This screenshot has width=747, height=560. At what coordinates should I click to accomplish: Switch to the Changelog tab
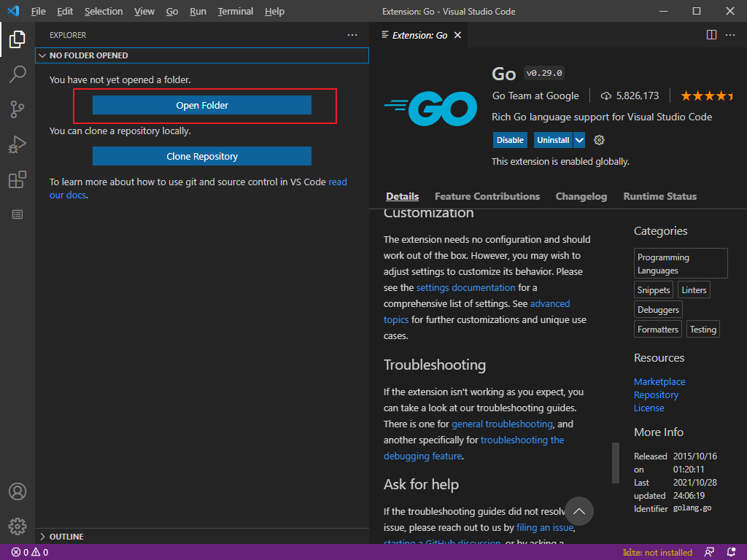pos(581,196)
